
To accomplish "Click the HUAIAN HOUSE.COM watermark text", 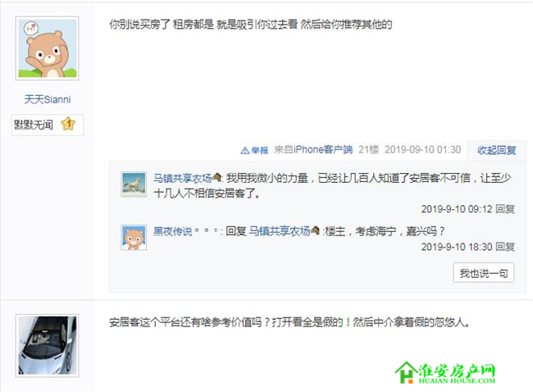I will coord(457,381).
